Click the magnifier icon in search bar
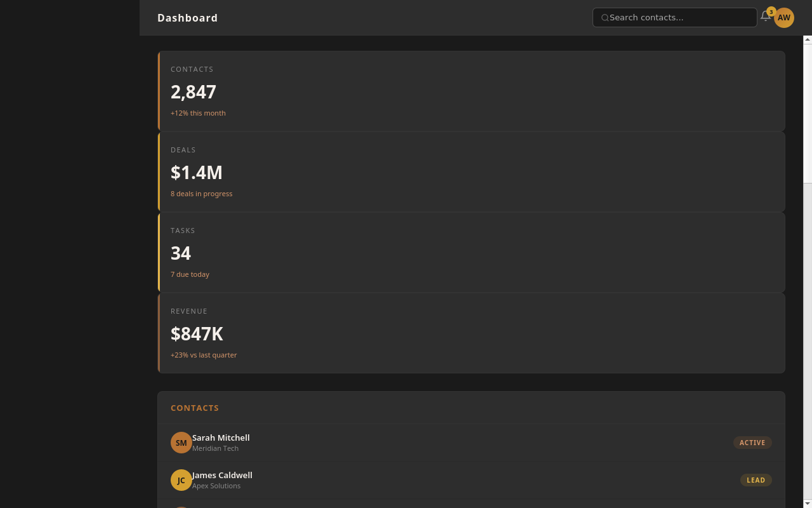 [x=605, y=18]
